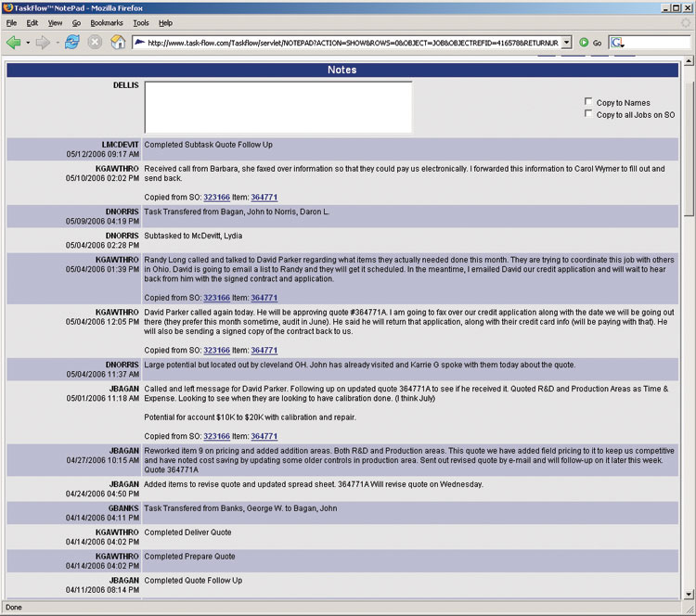The image size is (696, 616).
Task: Open the View menu
Action: pos(55,23)
